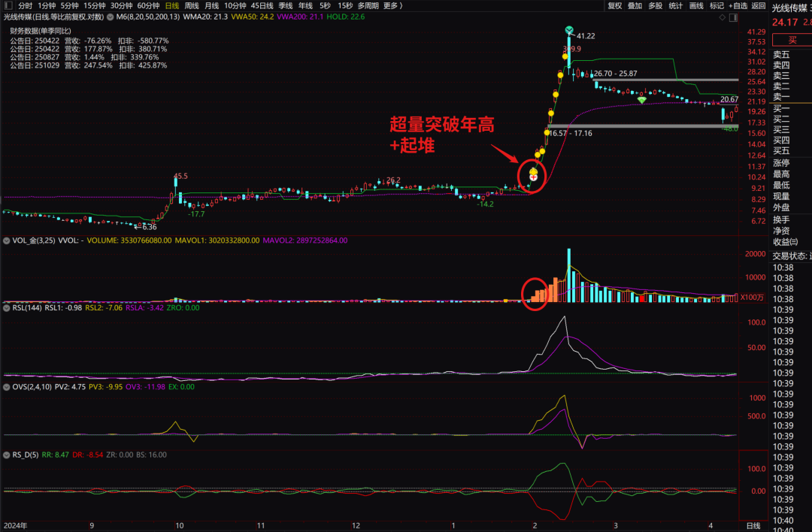Switch to the 季线 quarterly chart
Viewport: 812px width, 532px height.
pos(286,6)
